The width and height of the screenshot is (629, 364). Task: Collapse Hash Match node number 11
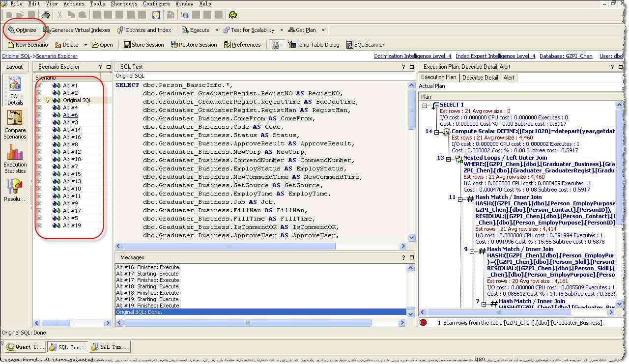tap(460, 199)
